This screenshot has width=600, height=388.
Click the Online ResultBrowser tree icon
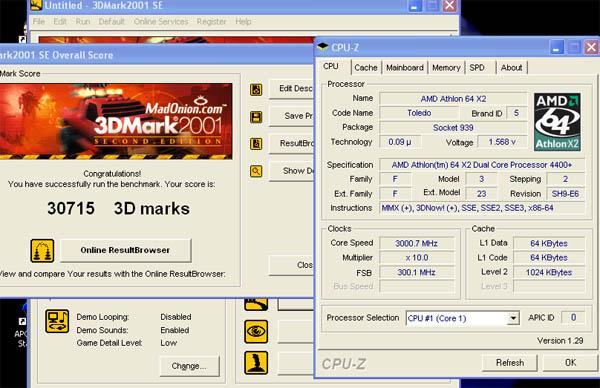(x=42, y=251)
